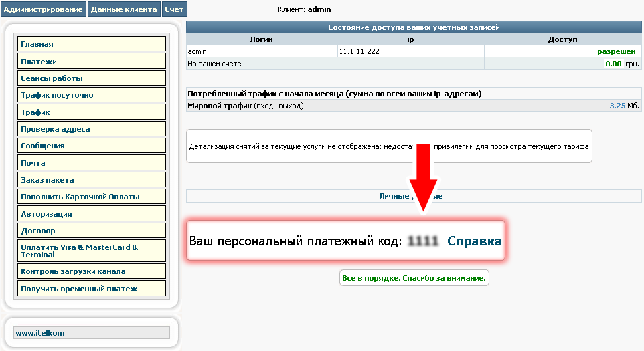The image size is (644, 351).
Task: Click the Клиент: admin label
Action: click(x=305, y=9)
